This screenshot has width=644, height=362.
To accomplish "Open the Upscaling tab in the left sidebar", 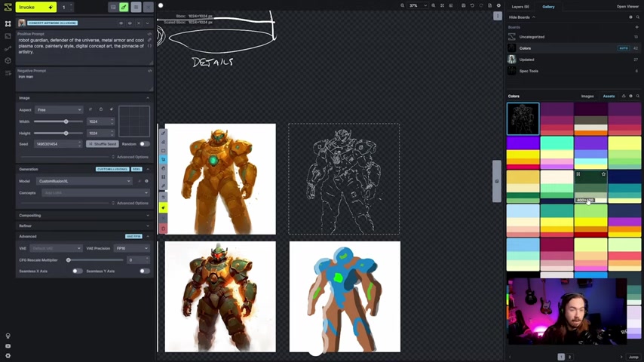I will [x=8, y=36].
